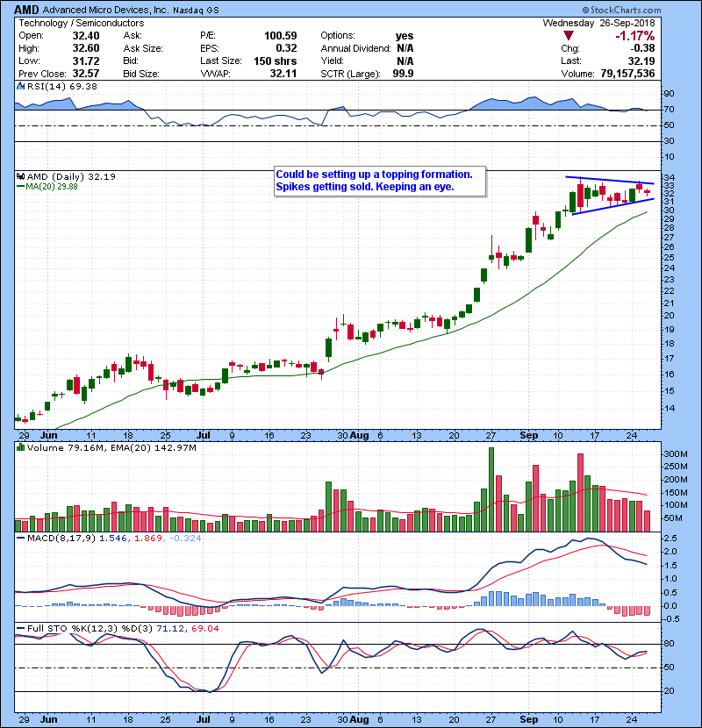Click the RSI panel area-chart icon

pos(20,86)
